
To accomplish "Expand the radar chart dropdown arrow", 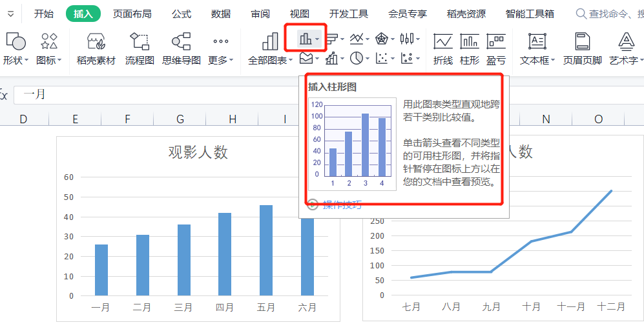I will (393, 39).
